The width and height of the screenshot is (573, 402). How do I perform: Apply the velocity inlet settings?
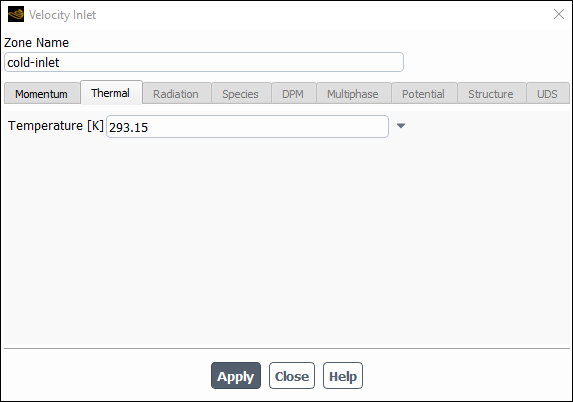pos(236,376)
